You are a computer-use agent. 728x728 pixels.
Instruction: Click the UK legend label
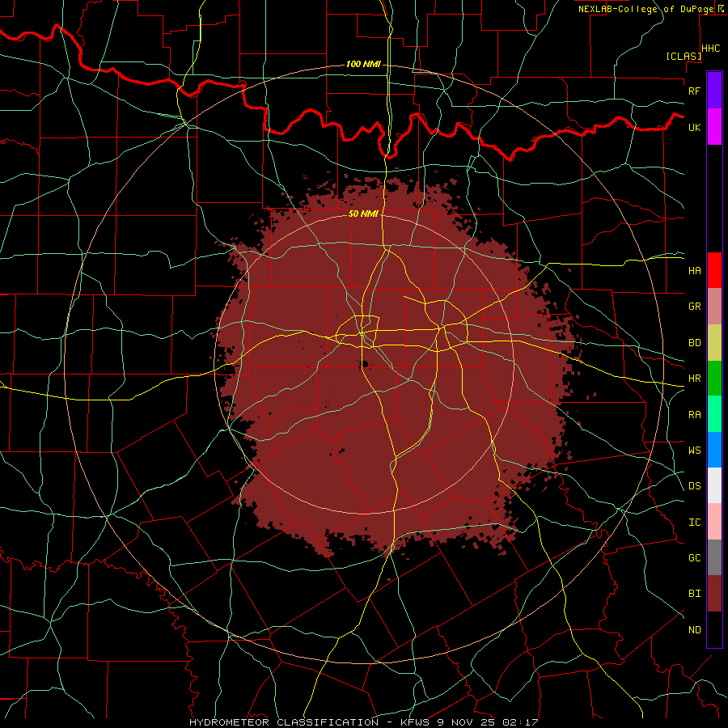pos(694,127)
